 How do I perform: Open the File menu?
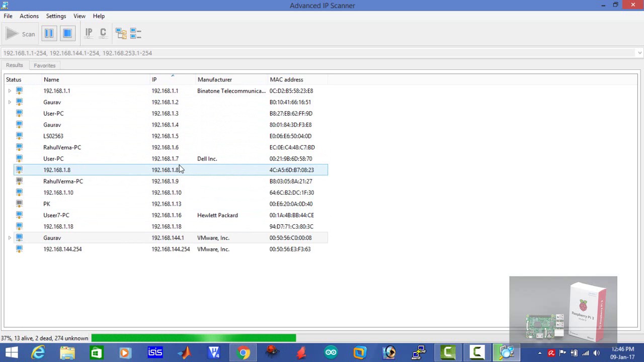tap(8, 16)
